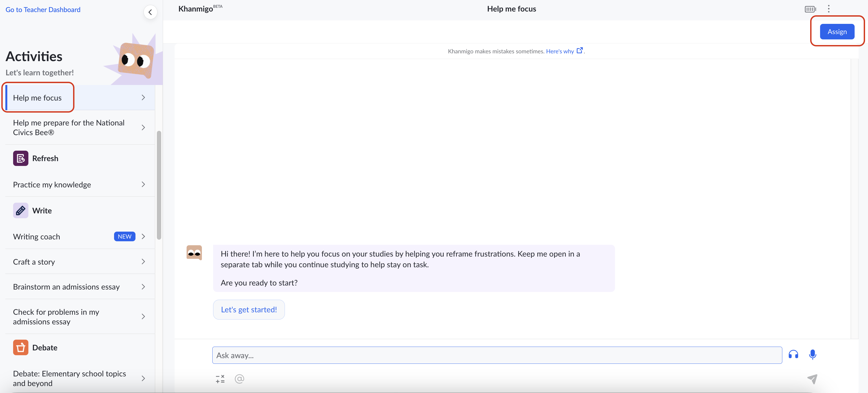Image resolution: width=868 pixels, height=393 pixels.
Task: Expand Brainstorm an admissions essay chevron
Action: [143, 287]
